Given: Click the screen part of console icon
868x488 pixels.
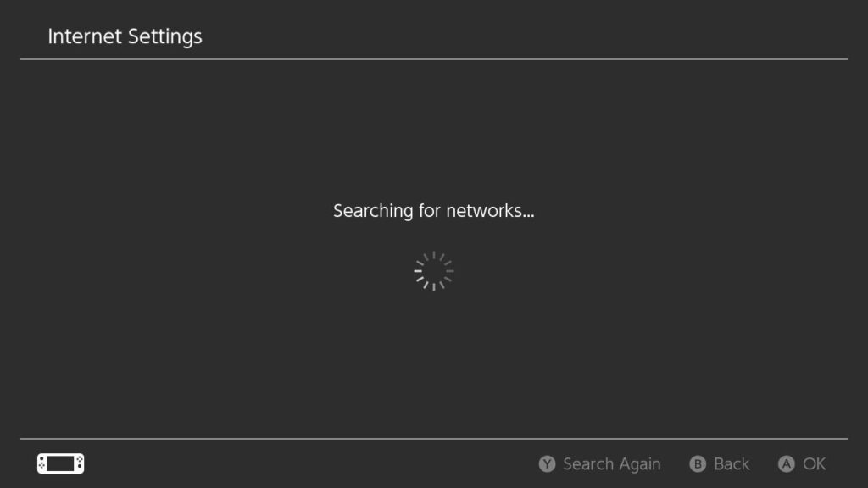Looking at the screenshot, I should pyautogui.click(x=61, y=463).
